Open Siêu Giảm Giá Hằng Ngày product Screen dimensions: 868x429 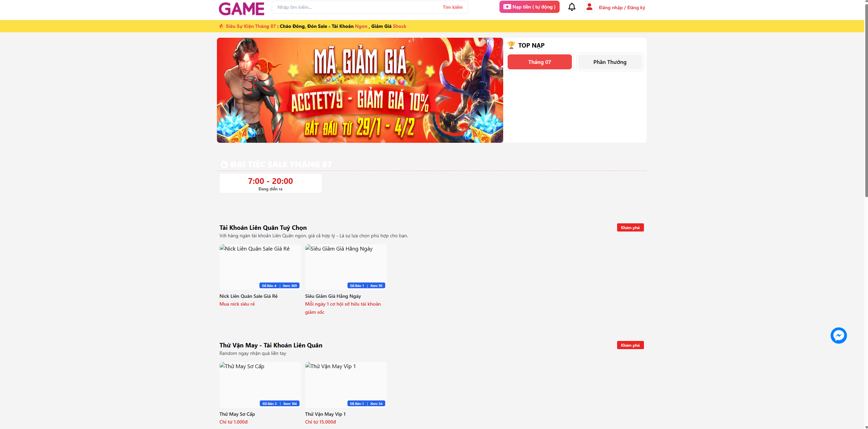pyautogui.click(x=345, y=267)
